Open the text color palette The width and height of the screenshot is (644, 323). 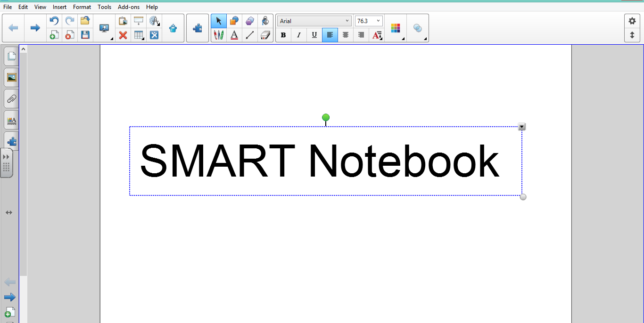point(396,28)
